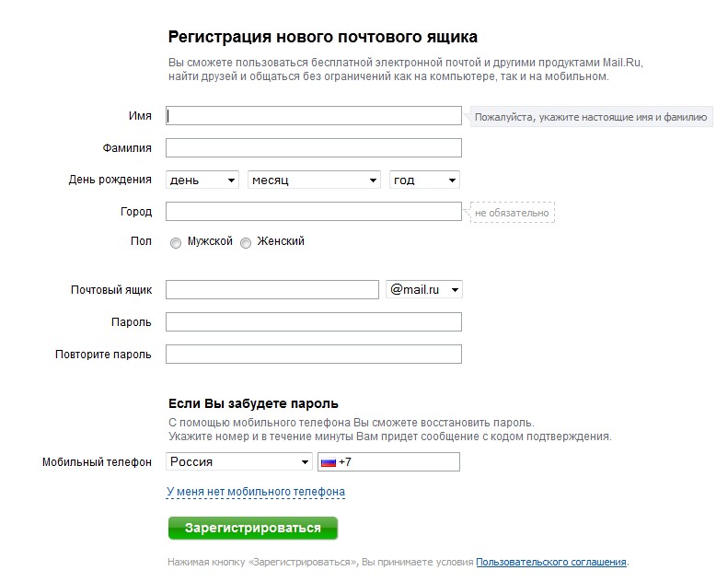Click the У меня нет мобильного телефона link
728x582 pixels.
coord(256,492)
